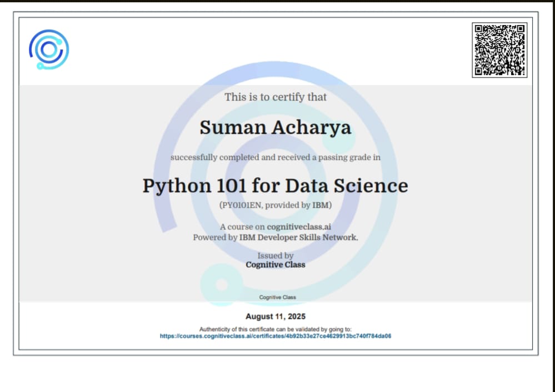Click the date August 11, 2025
The image size is (555, 392).
(276, 317)
